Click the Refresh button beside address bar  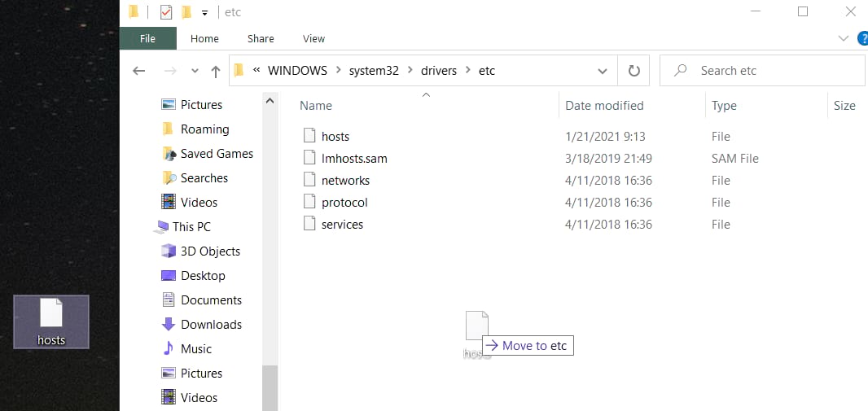tap(633, 71)
